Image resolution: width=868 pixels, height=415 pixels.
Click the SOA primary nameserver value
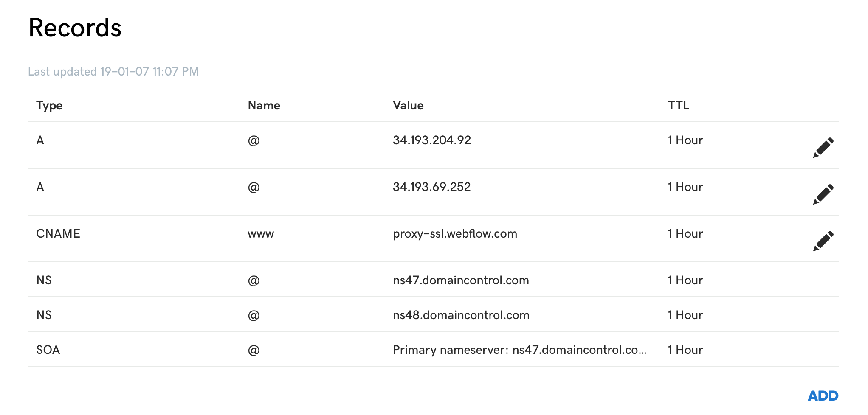(519, 350)
